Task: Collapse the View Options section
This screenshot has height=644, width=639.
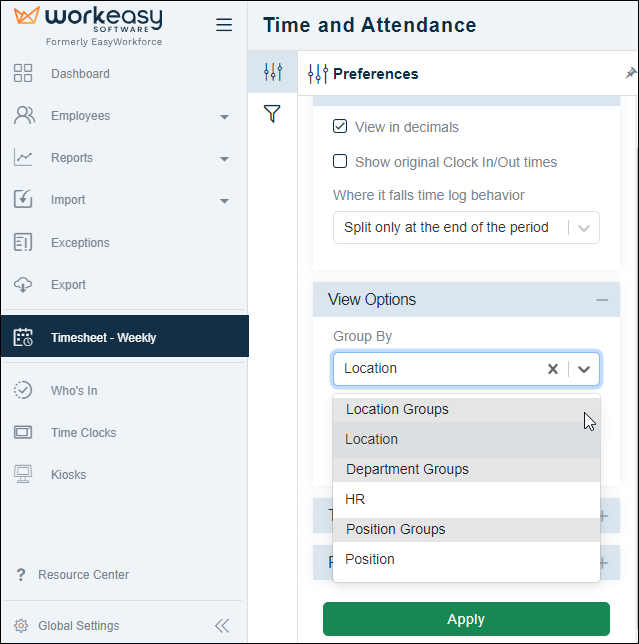Action: point(602,300)
